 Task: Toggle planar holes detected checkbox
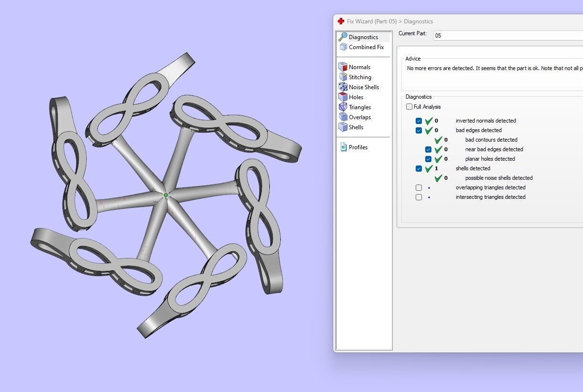pos(428,159)
